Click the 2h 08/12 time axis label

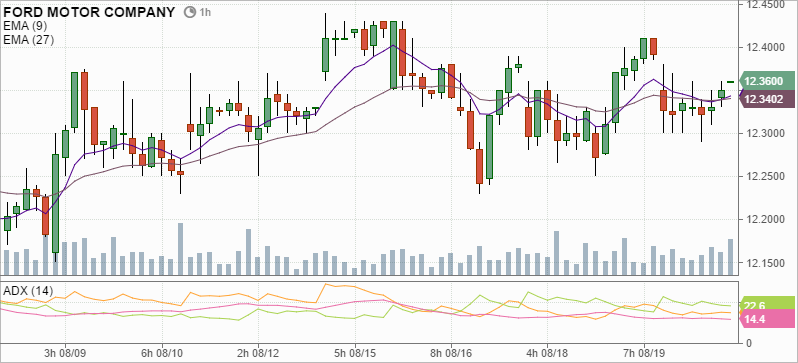coord(258,352)
